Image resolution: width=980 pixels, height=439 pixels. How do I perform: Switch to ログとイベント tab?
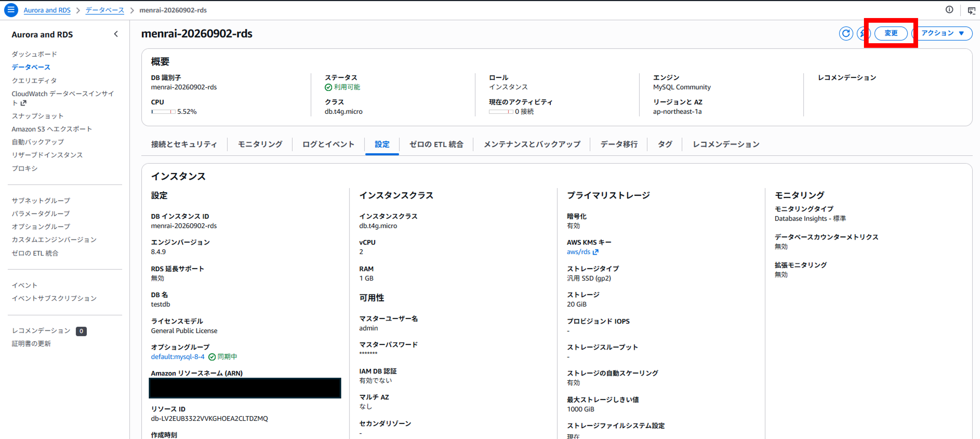328,144
